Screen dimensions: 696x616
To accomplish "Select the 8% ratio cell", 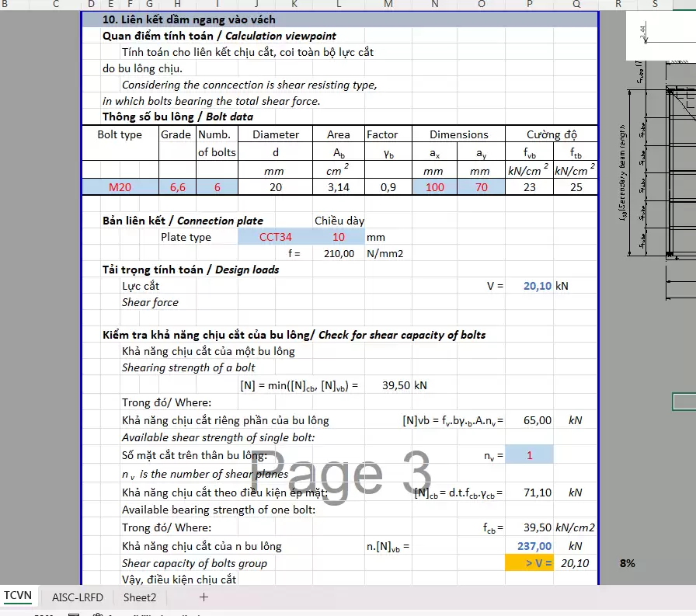I will click(x=627, y=563).
